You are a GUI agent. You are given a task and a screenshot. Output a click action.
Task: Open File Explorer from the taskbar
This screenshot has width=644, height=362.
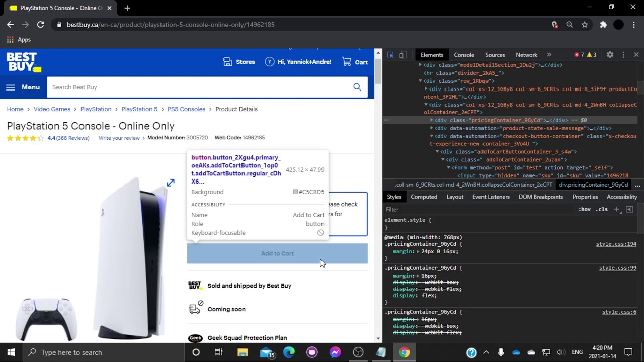[x=243, y=352]
